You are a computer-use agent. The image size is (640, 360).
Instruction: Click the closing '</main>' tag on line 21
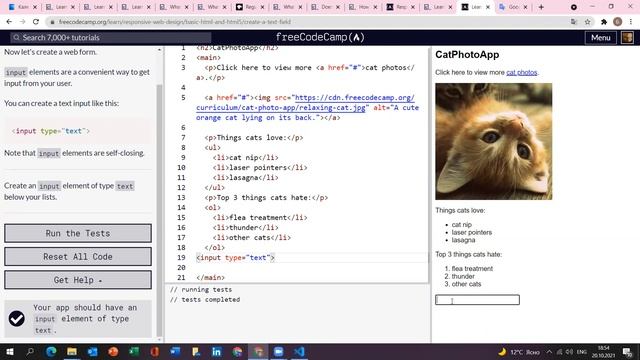click(x=210, y=278)
